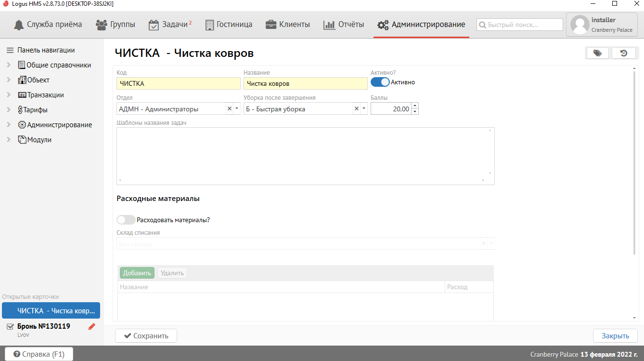The image size is (644, 361).
Task: Expand the Администрирование sidebar node
Action: (x=9, y=125)
